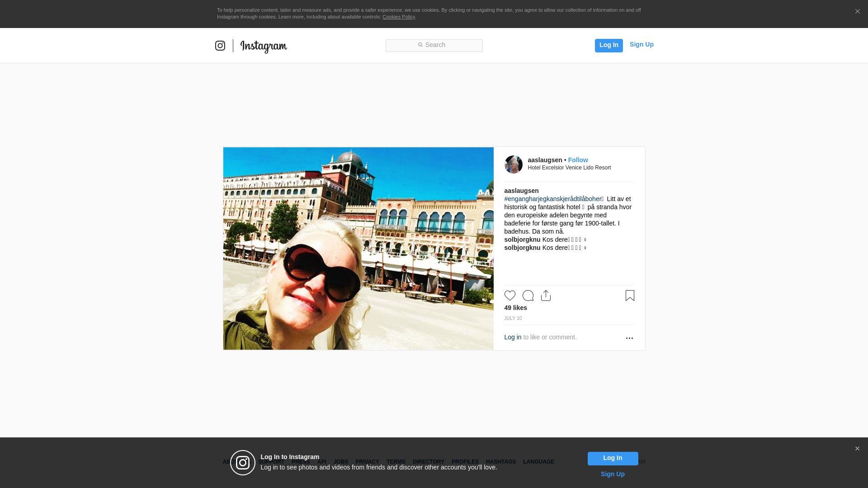This screenshot has height=488, width=868.
Task: Click the comment speech bubble icon
Action: pos(528,296)
